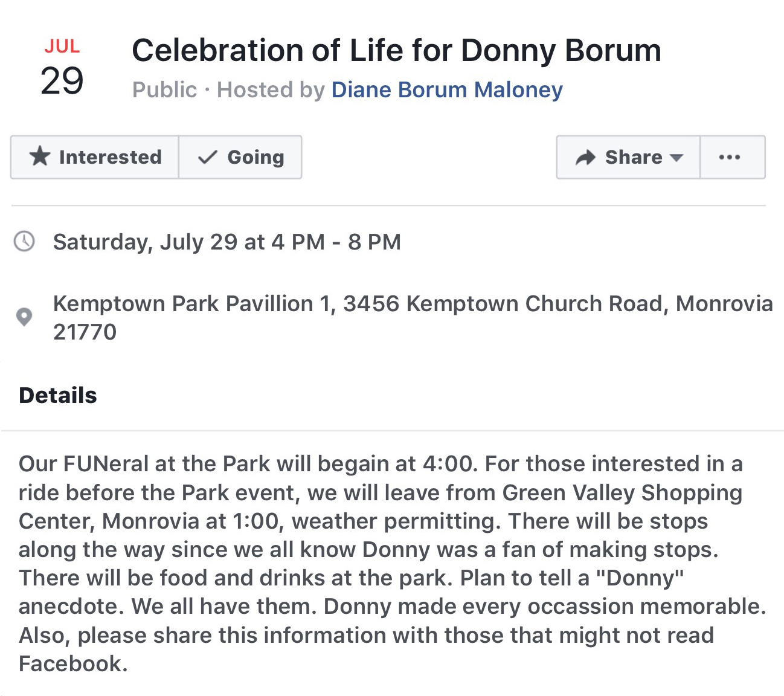Click the Public visibility label
784x696 pixels.
click(164, 89)
